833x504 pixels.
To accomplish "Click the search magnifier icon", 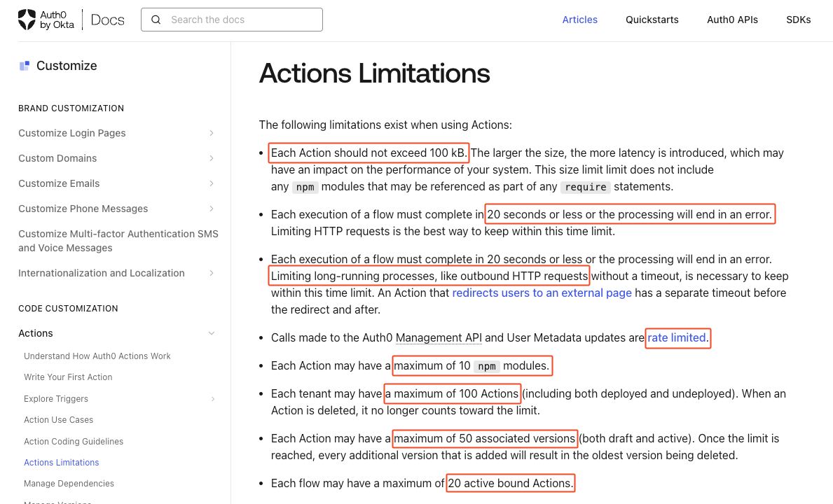I will point(156,20).
